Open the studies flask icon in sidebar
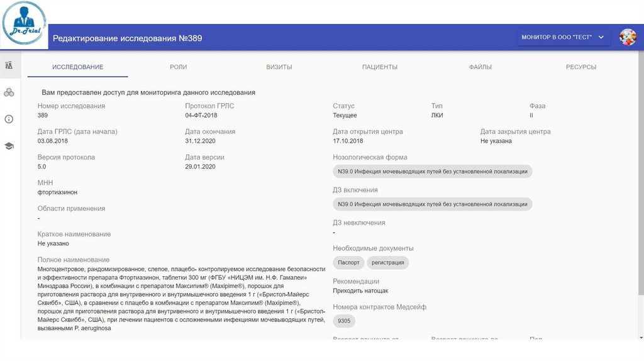 tap(9, 65)
